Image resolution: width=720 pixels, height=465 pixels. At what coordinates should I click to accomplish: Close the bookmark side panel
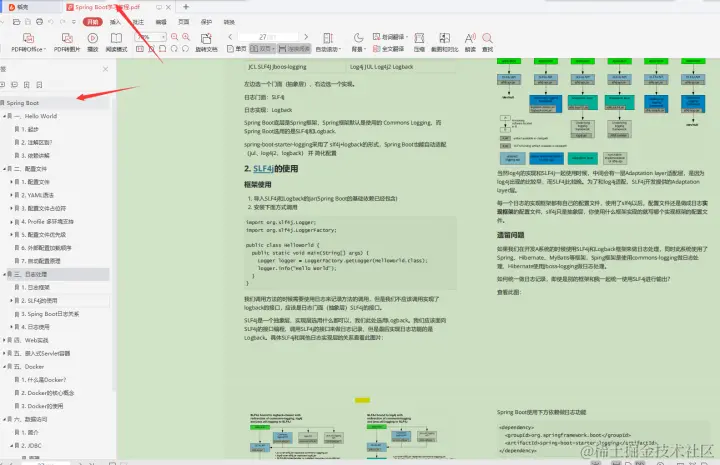[106, 69]
